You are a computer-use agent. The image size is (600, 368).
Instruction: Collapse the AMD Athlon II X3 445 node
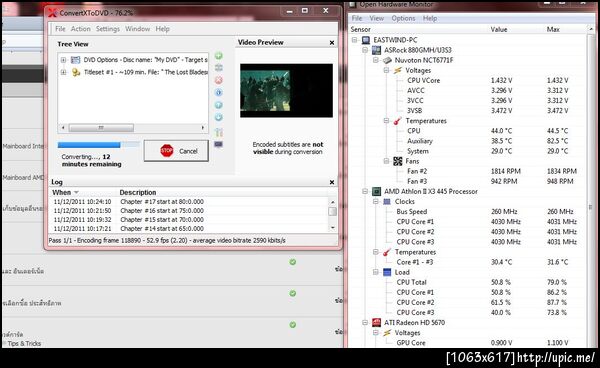tap(365, 191)
